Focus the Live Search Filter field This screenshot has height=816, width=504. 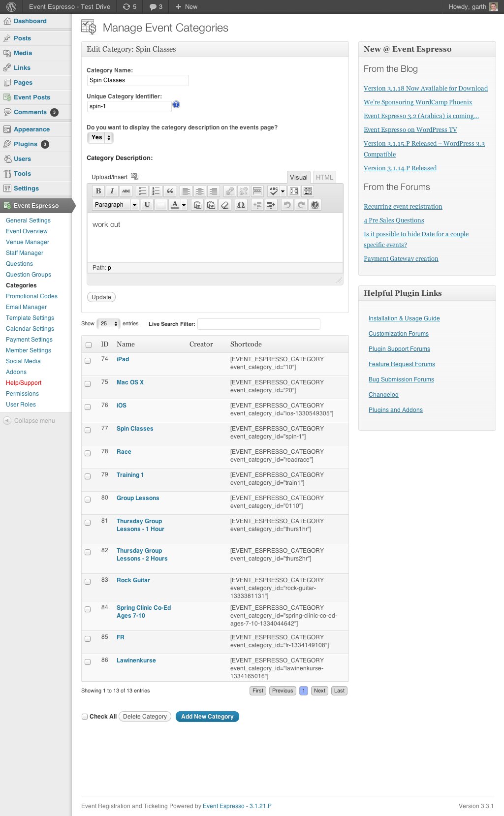tap(259, 324)
